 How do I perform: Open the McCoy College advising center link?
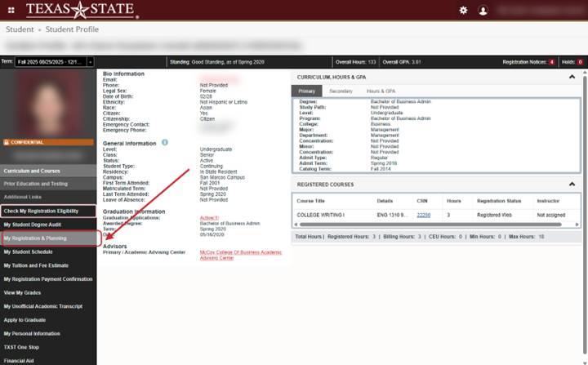click(x=240, y=255)
